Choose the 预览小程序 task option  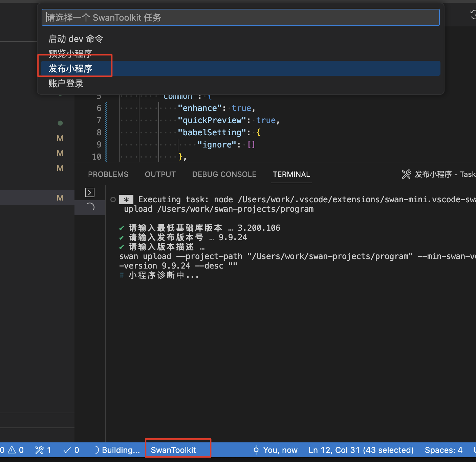point(70,53)
